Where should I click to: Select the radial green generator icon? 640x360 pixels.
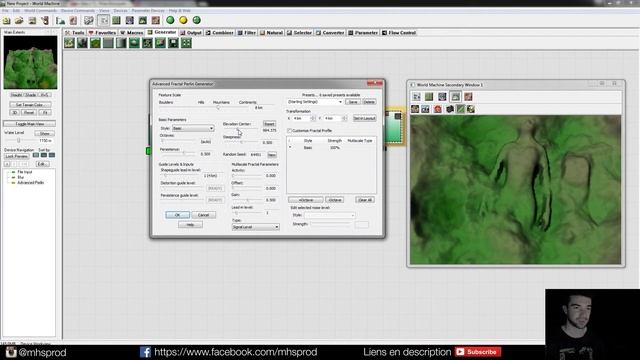(134, 43)
